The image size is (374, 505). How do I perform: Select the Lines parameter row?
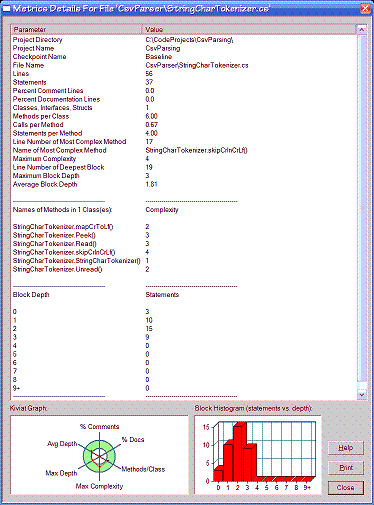pos(184,74)
